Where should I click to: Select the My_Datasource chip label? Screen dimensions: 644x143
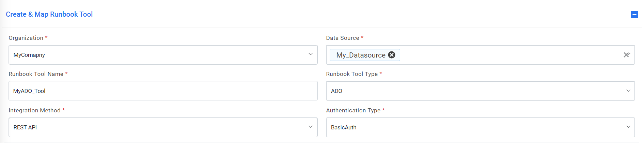(x=361, y=55)
